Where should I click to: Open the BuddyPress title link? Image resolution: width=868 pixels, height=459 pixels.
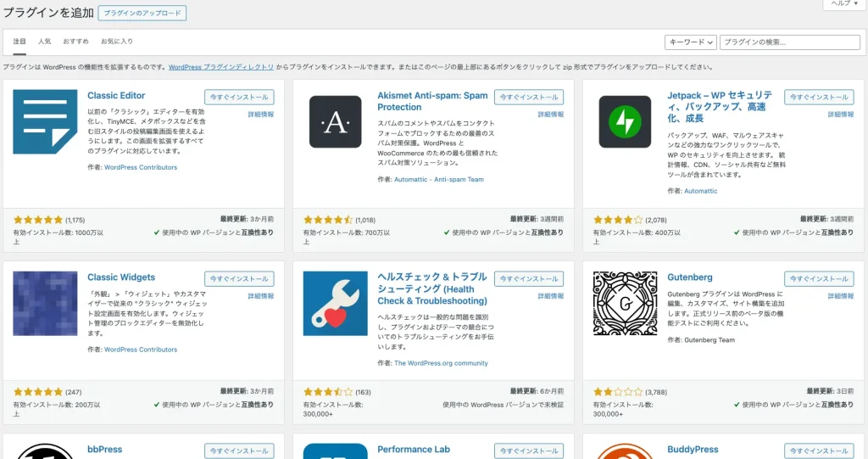point(693,450)
